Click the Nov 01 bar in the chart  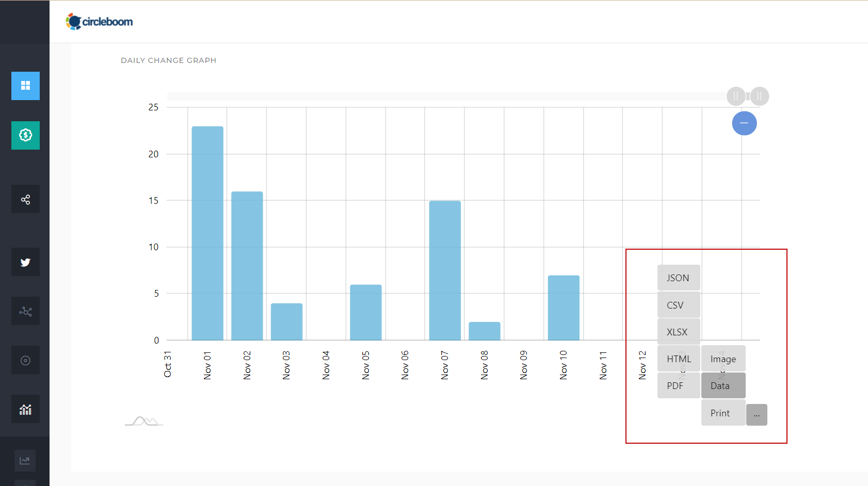[207, 232]
